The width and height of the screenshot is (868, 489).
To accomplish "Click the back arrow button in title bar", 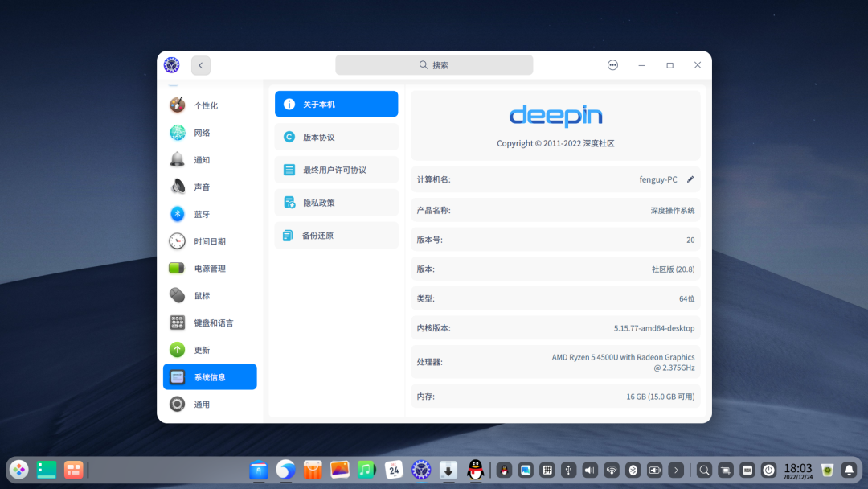I will (201, 65).
